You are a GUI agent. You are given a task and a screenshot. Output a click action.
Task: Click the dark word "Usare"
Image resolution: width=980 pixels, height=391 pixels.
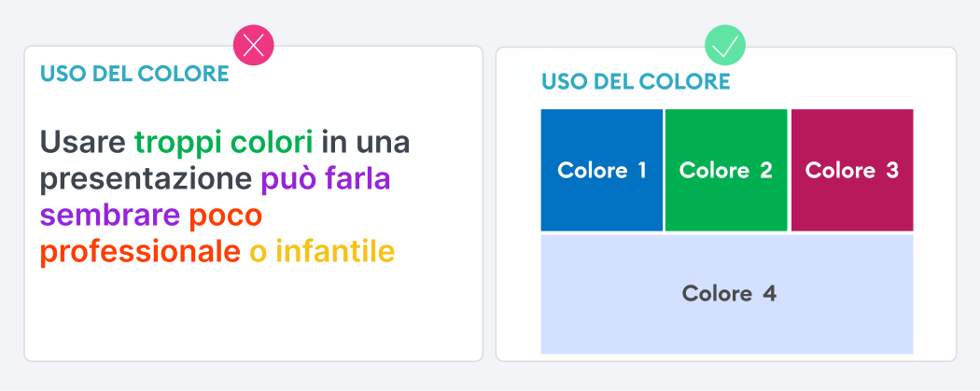(x=82, y=143)
